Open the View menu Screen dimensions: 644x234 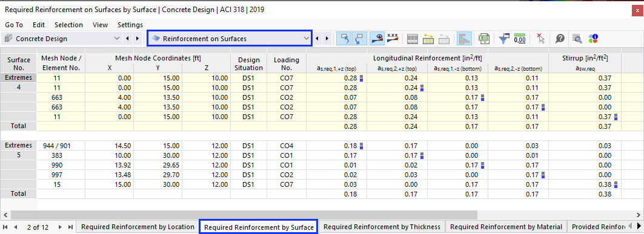[x=100, y=25]
